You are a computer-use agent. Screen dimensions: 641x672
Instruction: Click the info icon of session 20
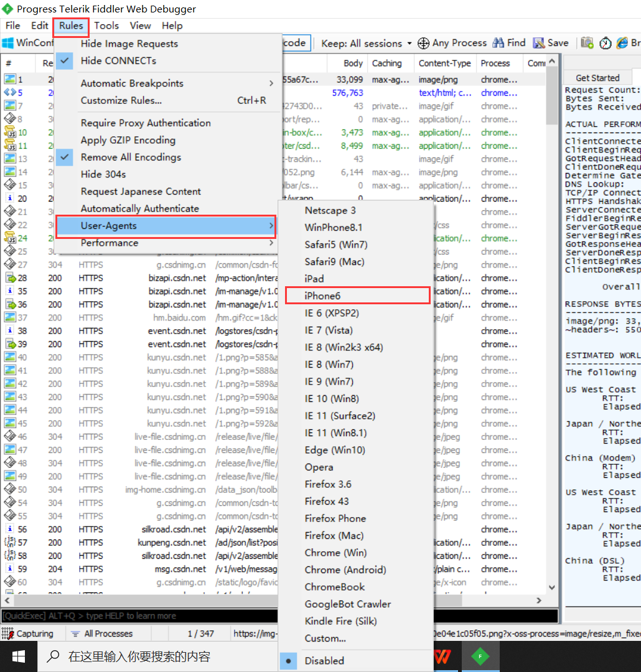(x=10, y=198)
